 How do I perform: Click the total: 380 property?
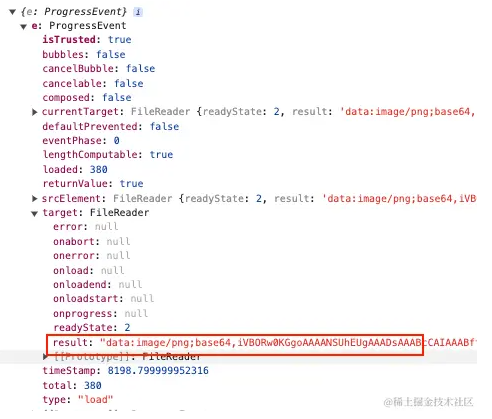[72, 386]
